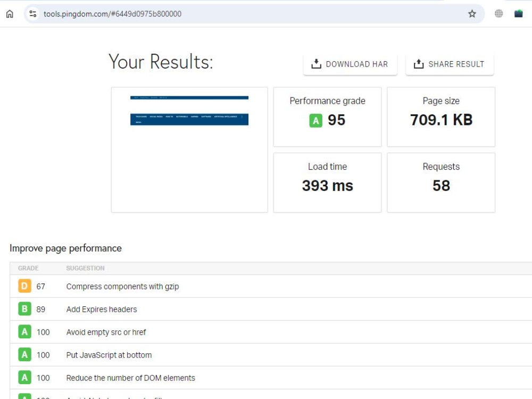Select the page size value 709.1 KB
This screenshot has width=532, height=399.
click(x=441, y=120)
